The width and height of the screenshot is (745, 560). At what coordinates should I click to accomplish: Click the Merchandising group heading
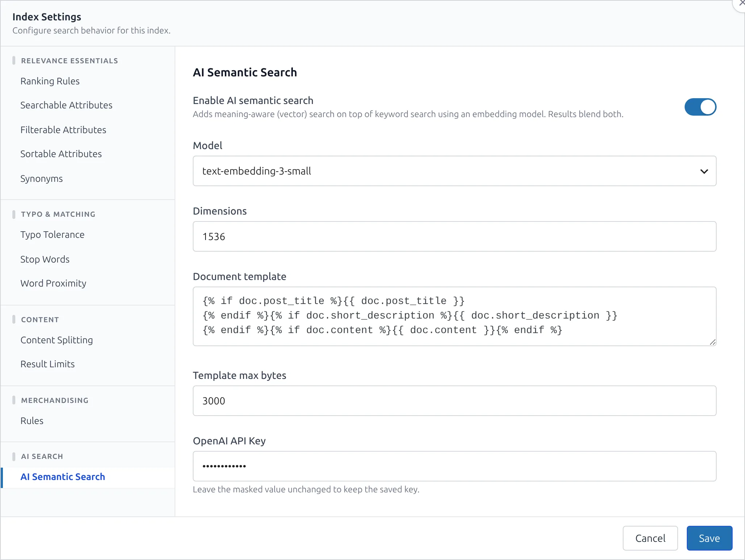55,400
